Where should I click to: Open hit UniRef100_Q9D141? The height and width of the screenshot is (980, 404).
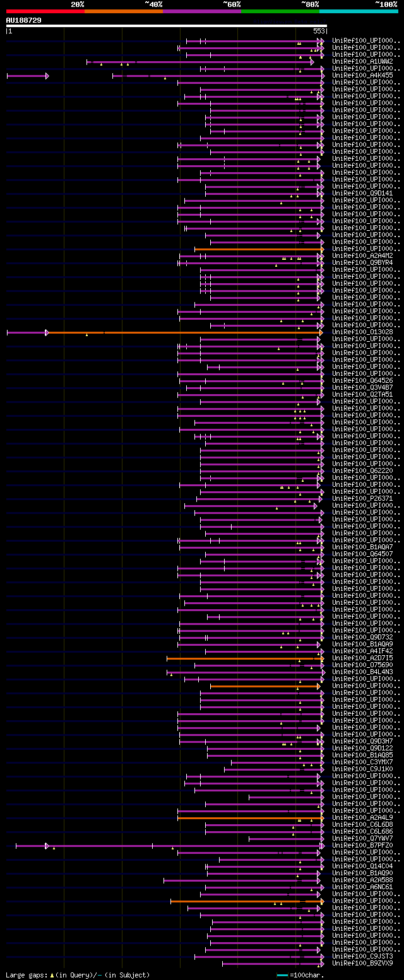tap(362, 194)
